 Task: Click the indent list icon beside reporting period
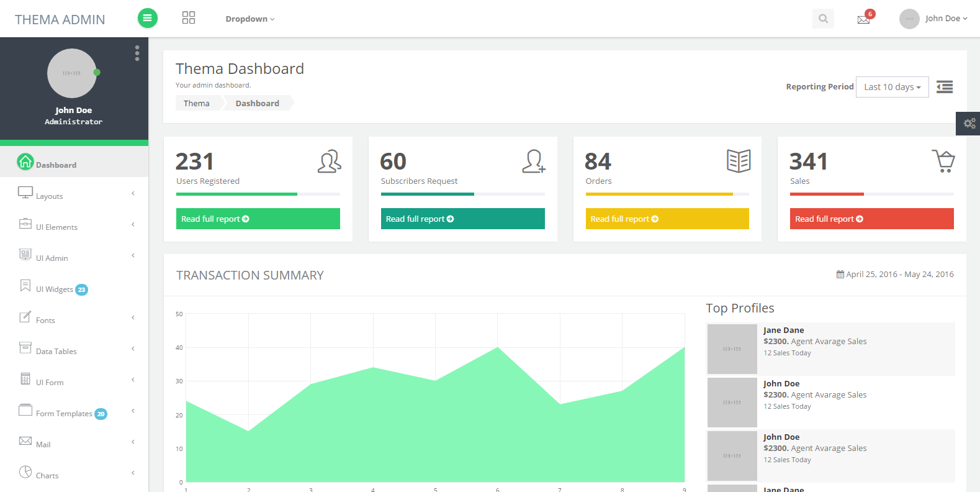(944, 87)
